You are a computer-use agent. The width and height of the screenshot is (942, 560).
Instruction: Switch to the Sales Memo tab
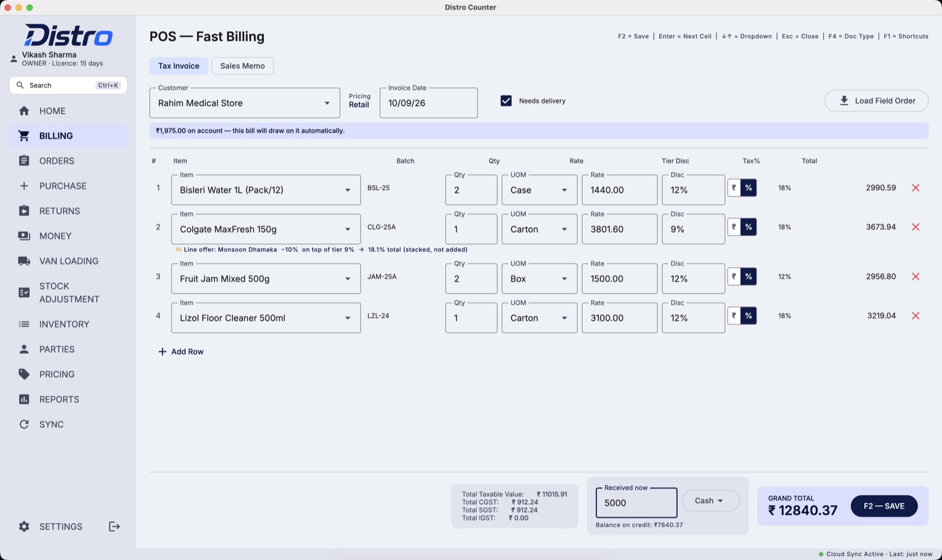(243, 66)
